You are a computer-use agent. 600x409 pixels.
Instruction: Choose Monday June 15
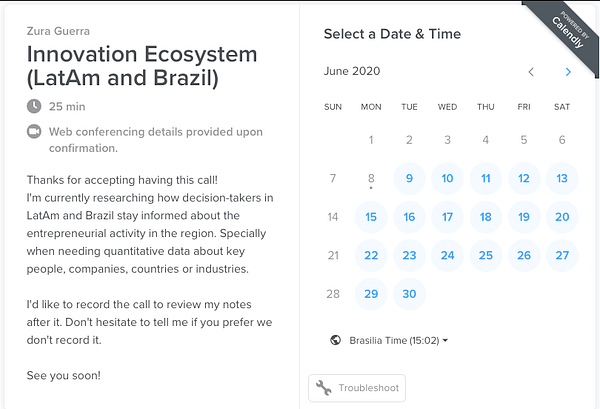(x=371, y=217)
